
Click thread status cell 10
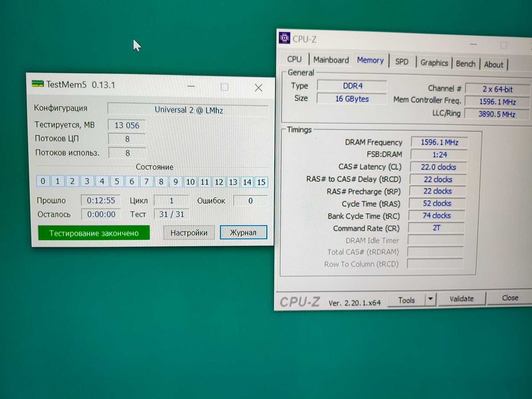click(190, 182)
